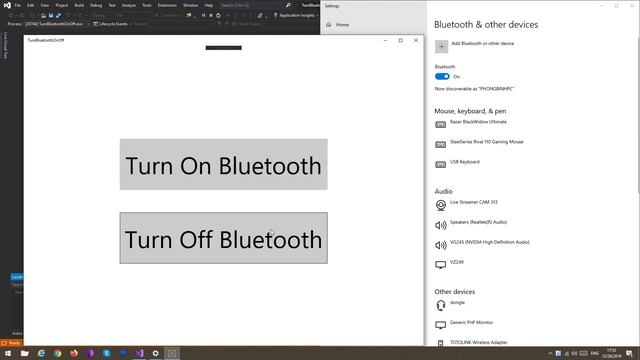Open the Edit menu in Visual Studio
The image size is (640, 360).
point(31,5)
